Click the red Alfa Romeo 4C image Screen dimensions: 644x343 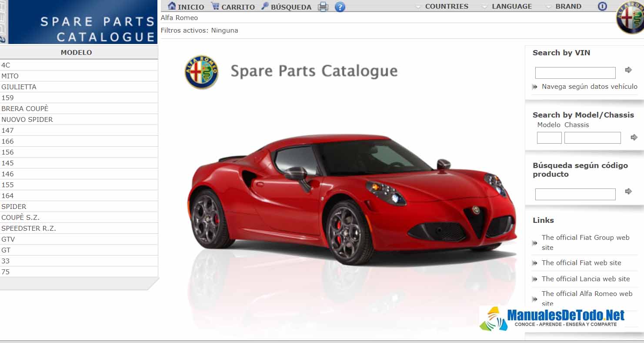tap(352, 199)
